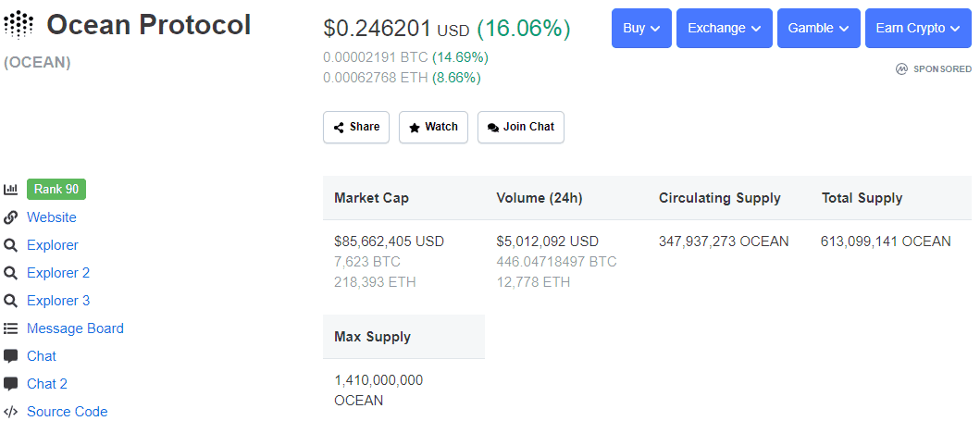Image resolution: width=980 pixels, height=421 pixels.
Task: Click the magnifier icon beside Explorer 2
Action: click(11, 273)
